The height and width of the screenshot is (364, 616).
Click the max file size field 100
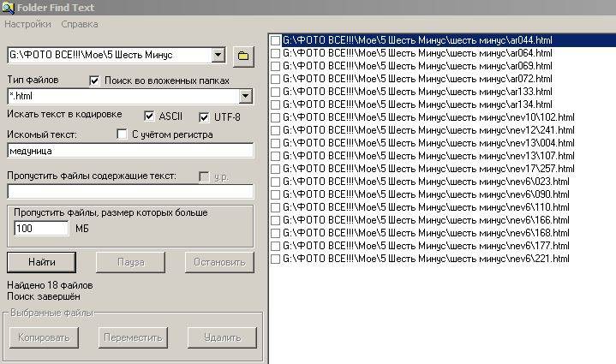pyautogui.click(x=41, y=229)
